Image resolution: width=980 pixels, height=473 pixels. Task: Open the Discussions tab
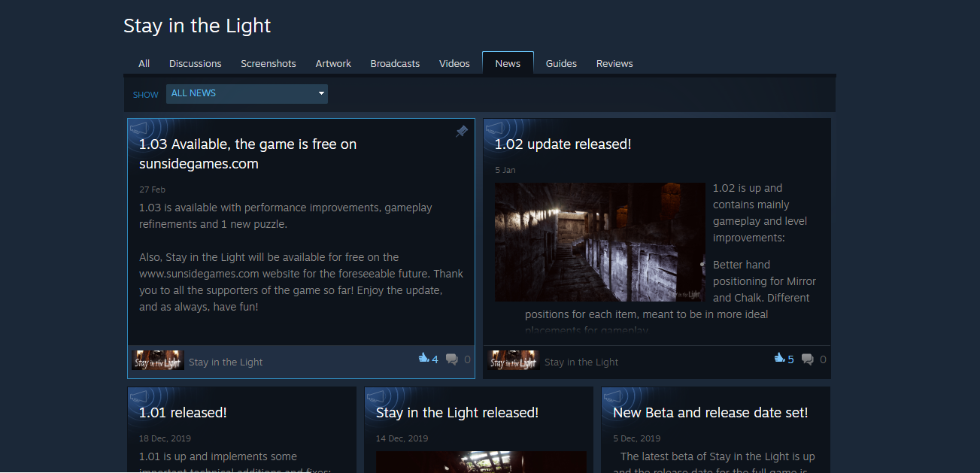click(196, 63)
